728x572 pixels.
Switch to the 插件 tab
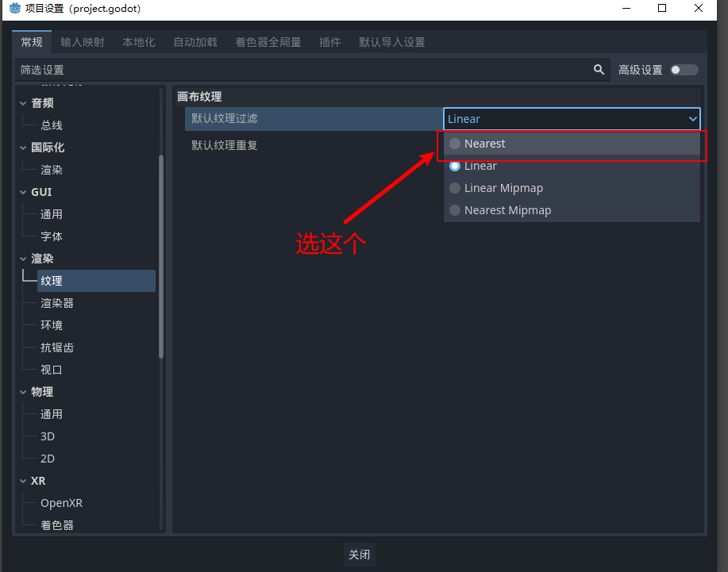click(329, 42)
